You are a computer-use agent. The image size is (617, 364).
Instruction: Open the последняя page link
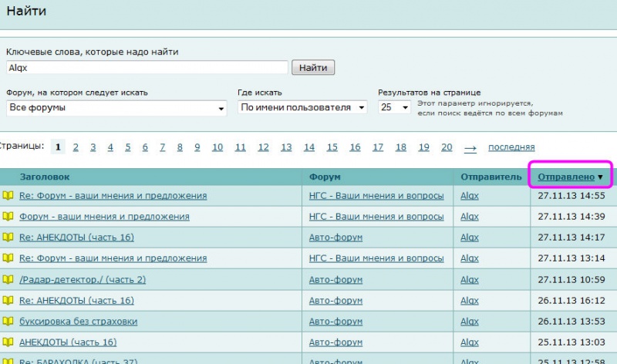pos(511,147)
